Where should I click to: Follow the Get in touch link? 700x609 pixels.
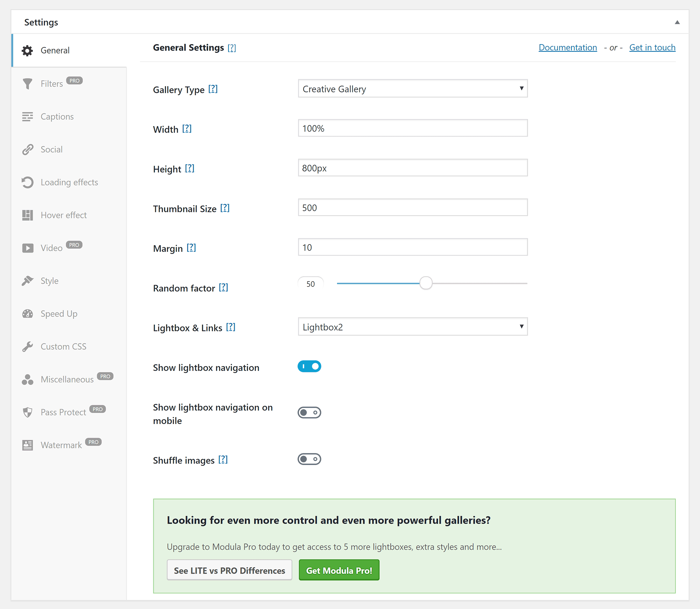(652, 48)
